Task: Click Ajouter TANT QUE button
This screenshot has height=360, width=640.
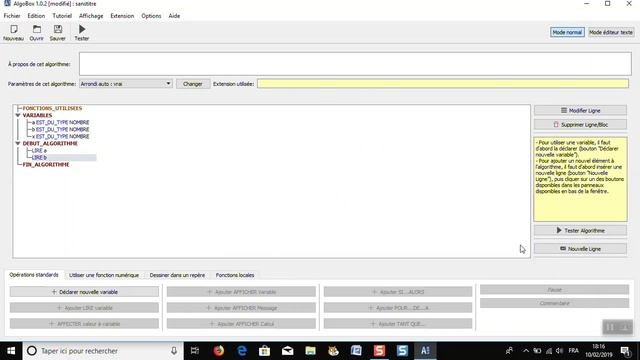Action: point(398,324)
